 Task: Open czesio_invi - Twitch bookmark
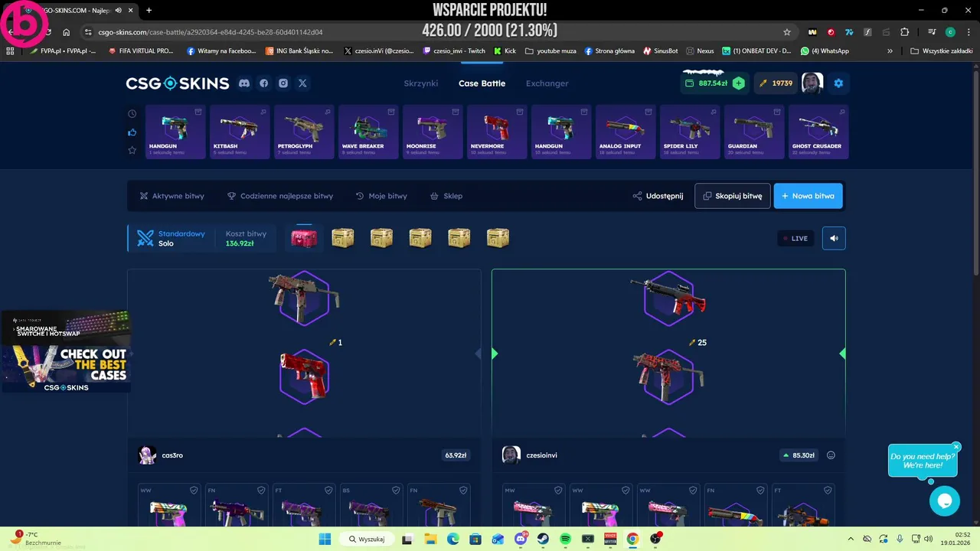pyautogui.click(x=454, y=51)
